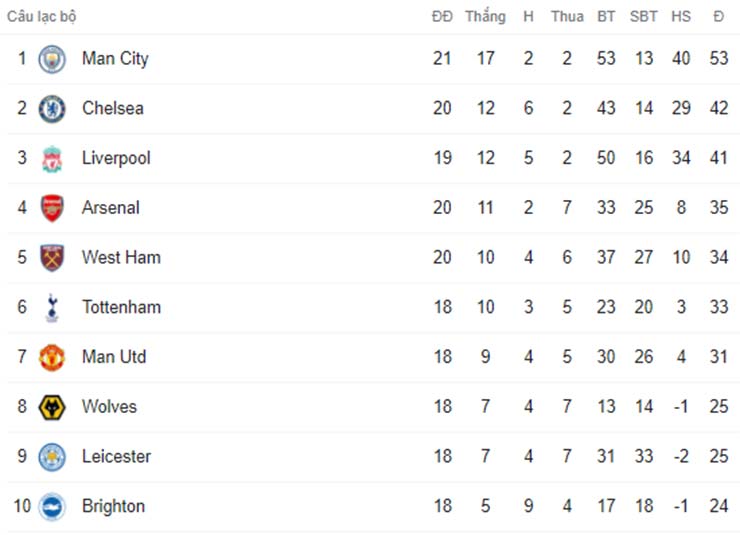
Task: Click the West Ham club crest
Action: pyautogui.click(x=52, y=258)
